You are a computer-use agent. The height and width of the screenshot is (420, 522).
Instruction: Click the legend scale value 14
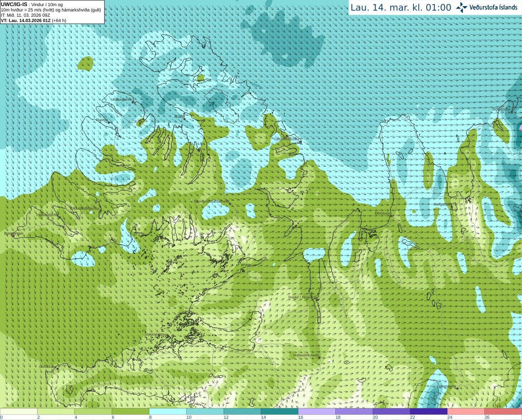pyautogui.click(x=263, y=418)
